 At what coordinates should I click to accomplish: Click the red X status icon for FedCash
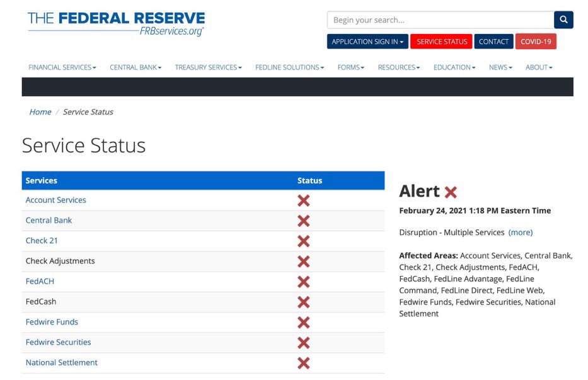(303, 302)
